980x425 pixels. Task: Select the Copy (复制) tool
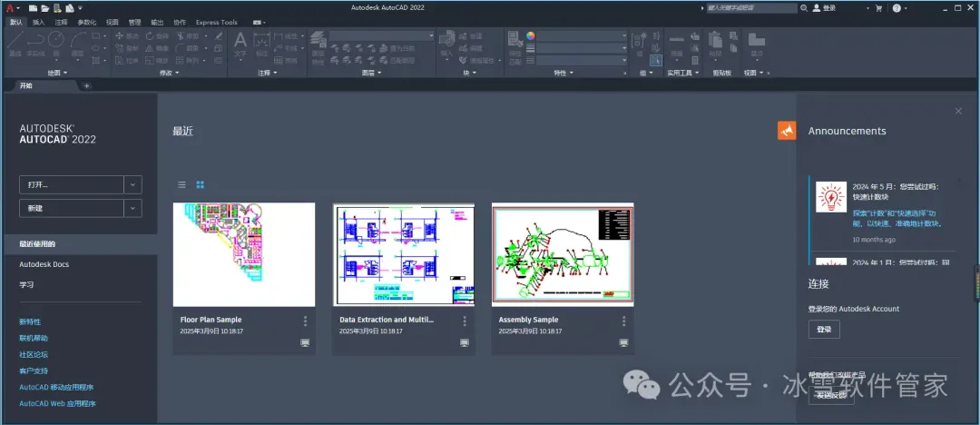click(x=128, y=48)
